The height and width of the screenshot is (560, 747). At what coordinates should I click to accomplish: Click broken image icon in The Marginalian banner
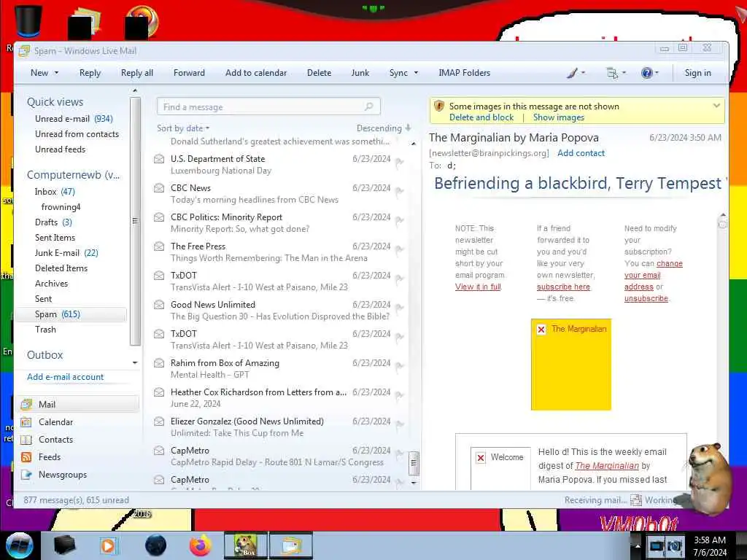tap(541, 330)
